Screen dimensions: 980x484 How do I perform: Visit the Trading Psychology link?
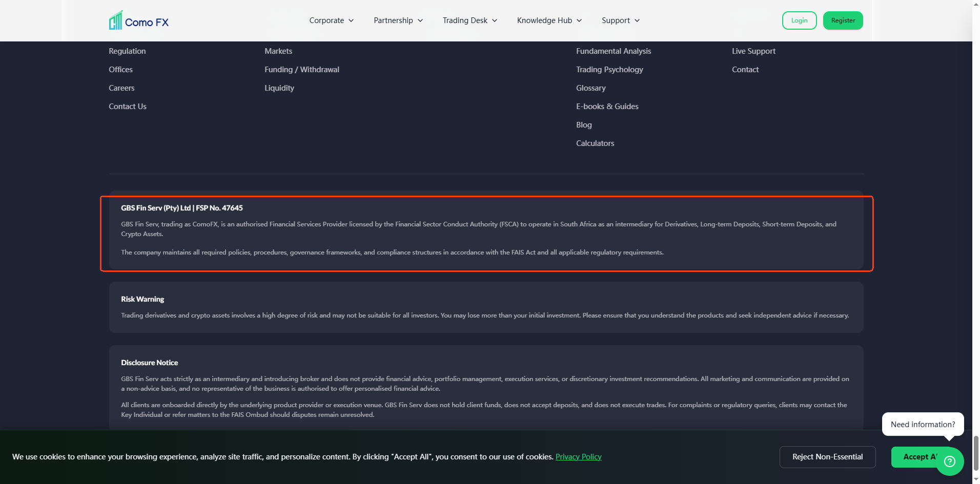pyautogui.click(x=609, y=70)
